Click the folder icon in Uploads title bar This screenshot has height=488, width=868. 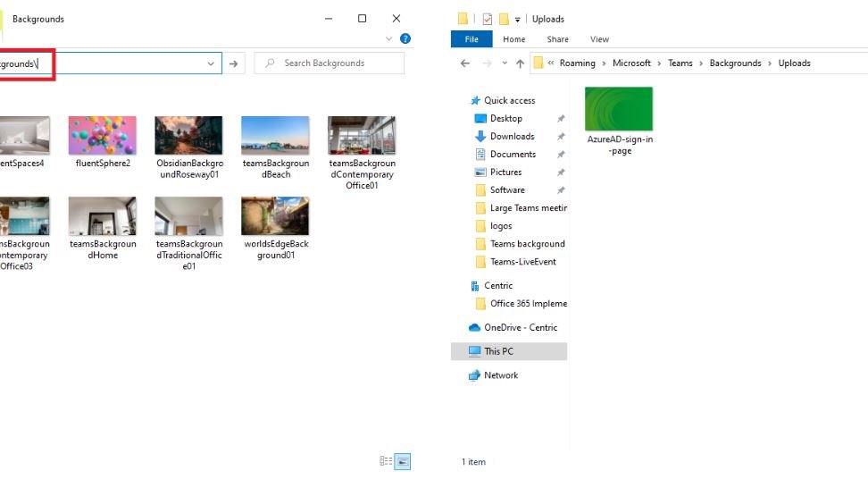click(x=463, y=19)
